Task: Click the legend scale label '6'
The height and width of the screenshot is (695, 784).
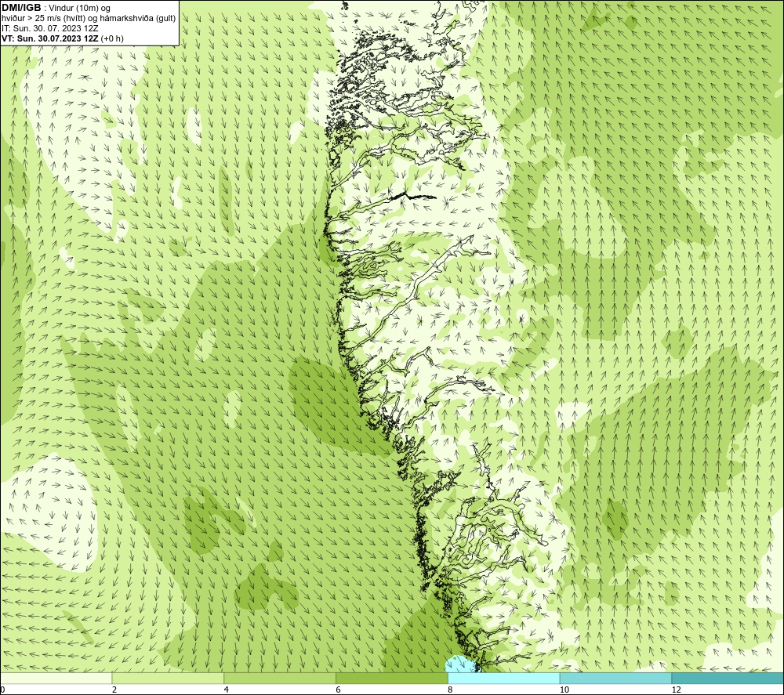Action: tap(339, 690)
